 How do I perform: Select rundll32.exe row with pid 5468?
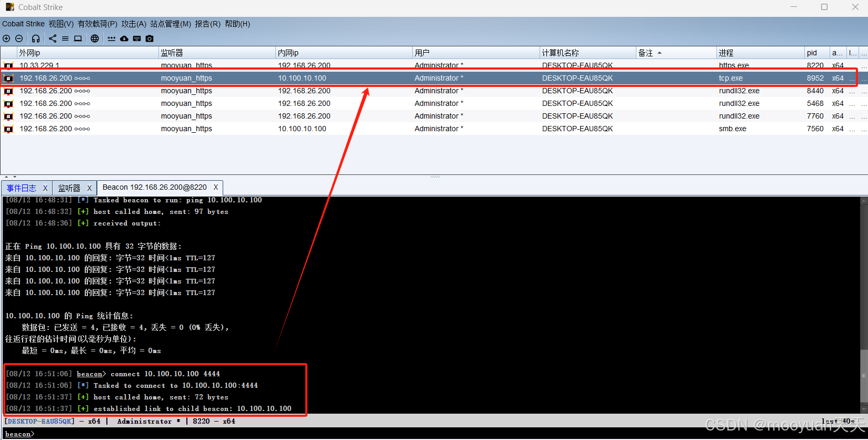tap(434, 103)
